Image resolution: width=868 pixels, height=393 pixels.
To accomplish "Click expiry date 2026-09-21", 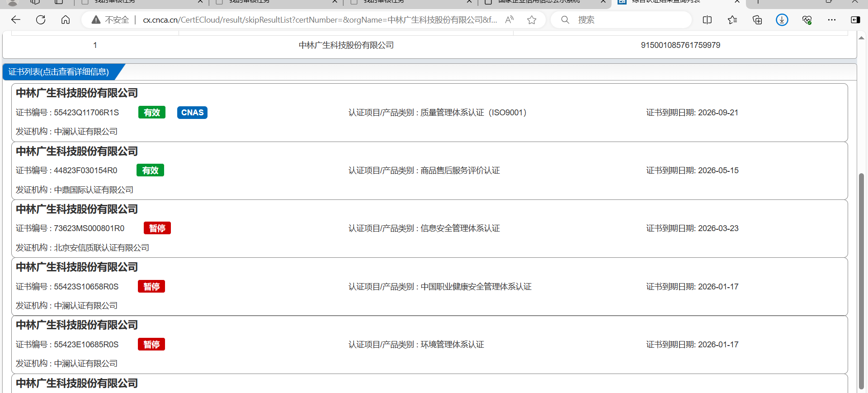I will [x=718, y=113].
